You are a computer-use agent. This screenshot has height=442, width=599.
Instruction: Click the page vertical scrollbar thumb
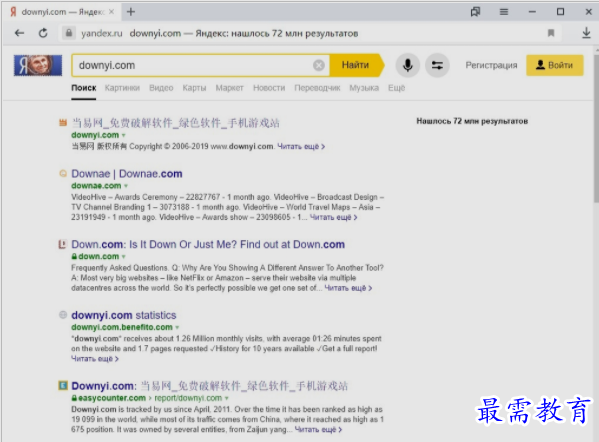pos(596,128)
